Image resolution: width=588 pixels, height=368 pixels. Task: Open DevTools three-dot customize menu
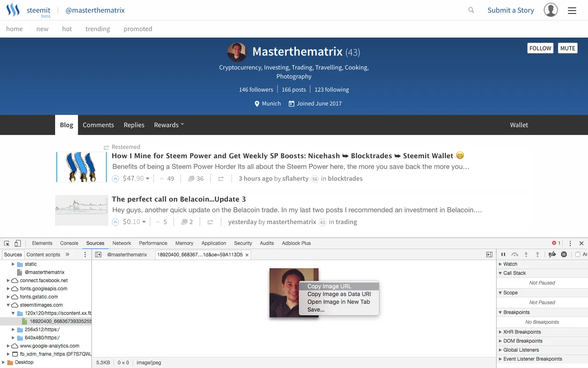(x=570, y=243)
